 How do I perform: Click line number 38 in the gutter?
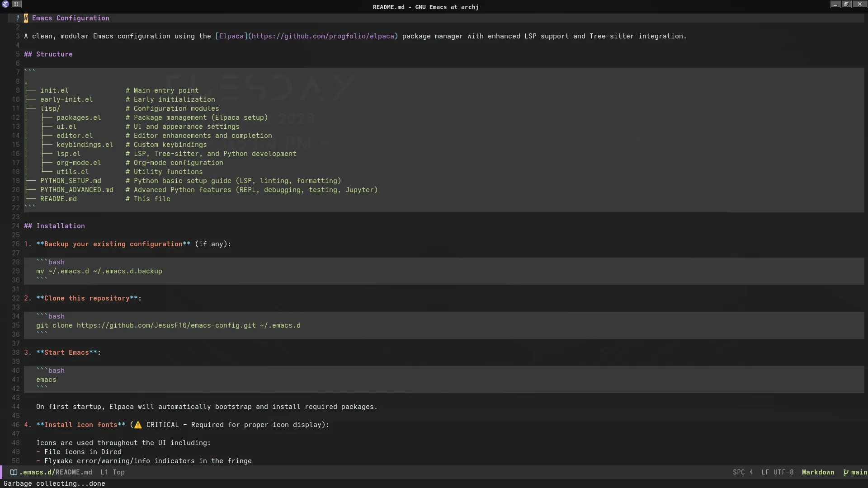[x=16, y=352]
